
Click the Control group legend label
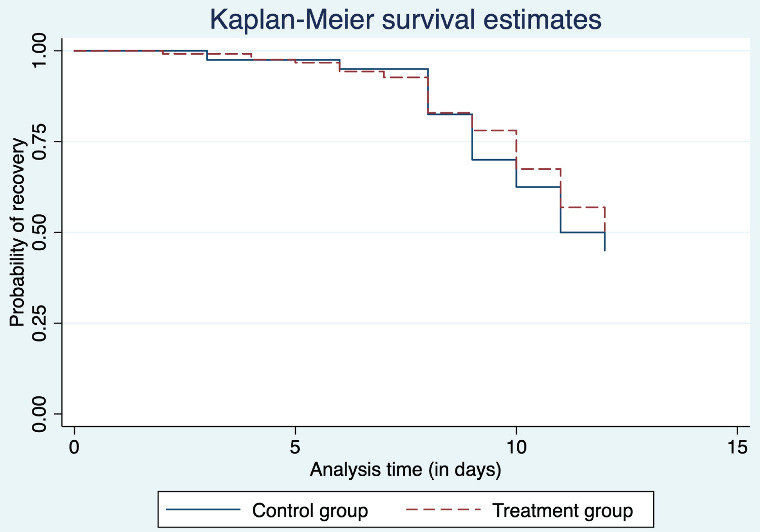[x=310, y=510]
